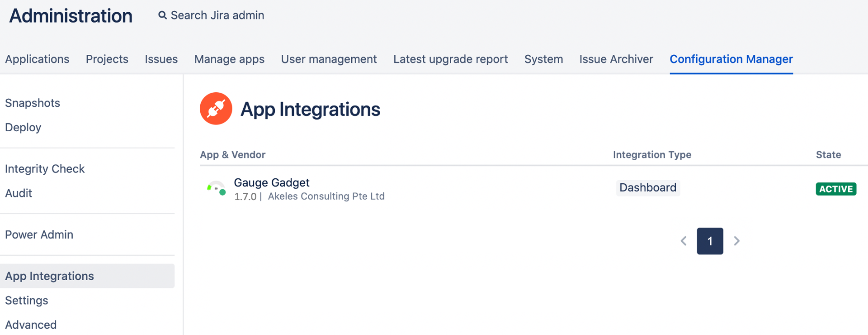The width and height of the screenshot is (868, 335).
Task: Click the Gauge Gadget app name
Action: pyautogui.click(x=271, y=182)
